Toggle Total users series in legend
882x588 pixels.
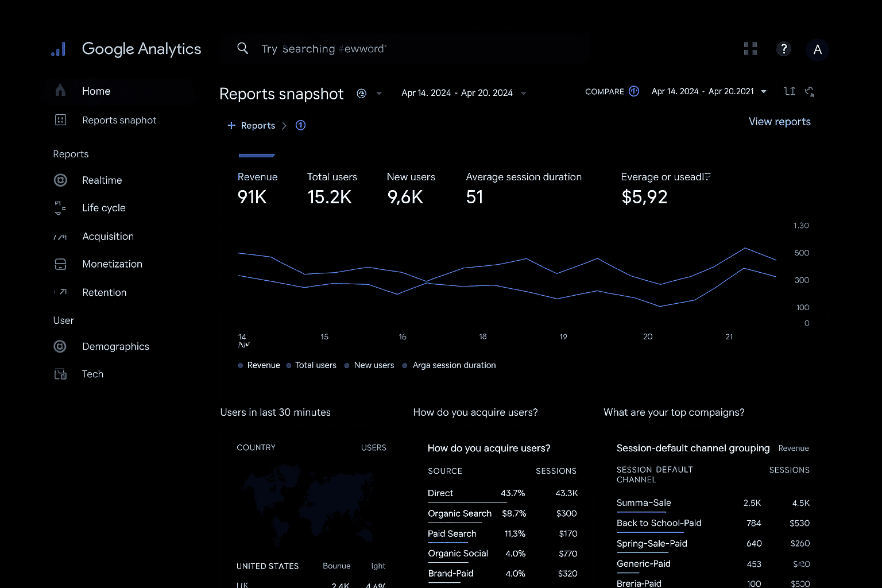pos(311,365)
